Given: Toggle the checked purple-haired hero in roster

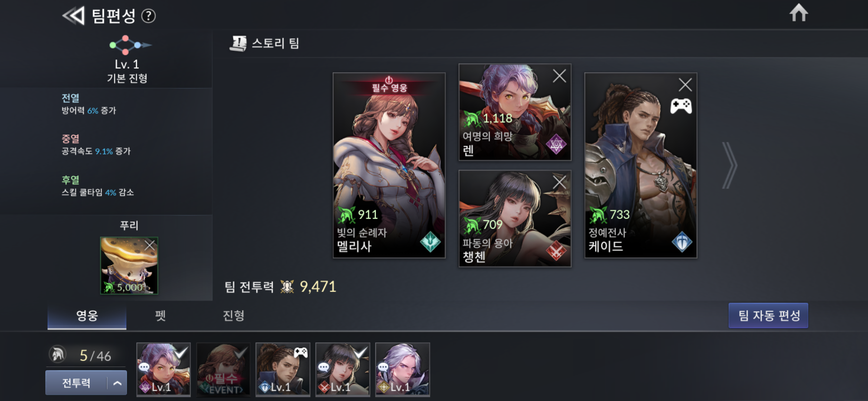Looking at the screenshot, I should 164,369.
